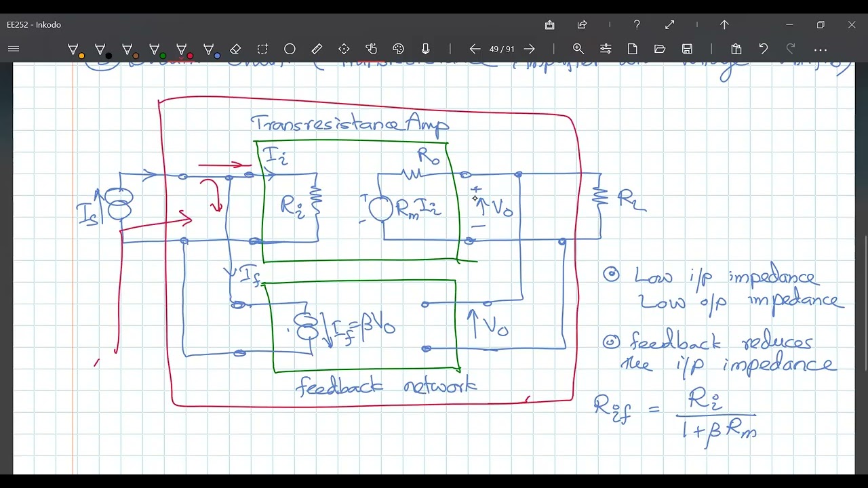Click the export icon in title bar
Image resolution: width=868 pixels, height=488 pixels.
(550, 24)
